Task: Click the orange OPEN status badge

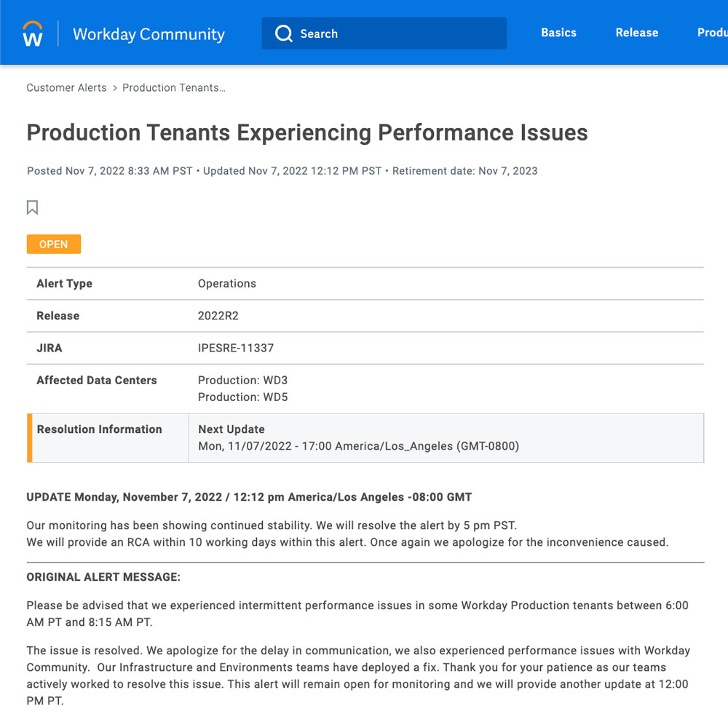Action: pyautogui.click(x=54, y=245)
